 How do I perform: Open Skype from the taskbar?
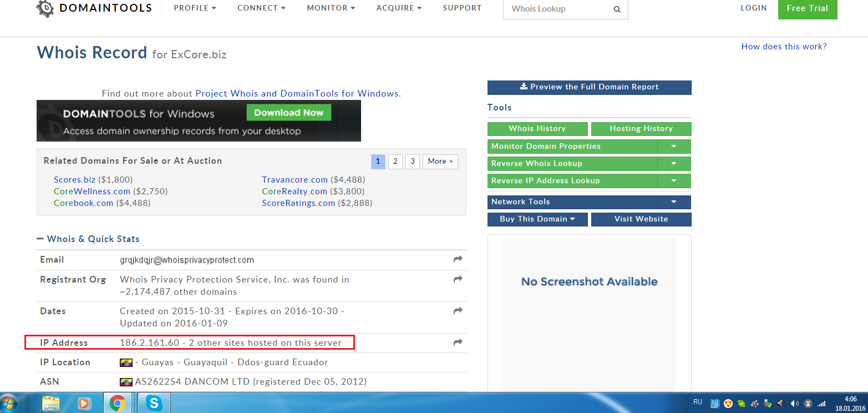coord(154,403)
